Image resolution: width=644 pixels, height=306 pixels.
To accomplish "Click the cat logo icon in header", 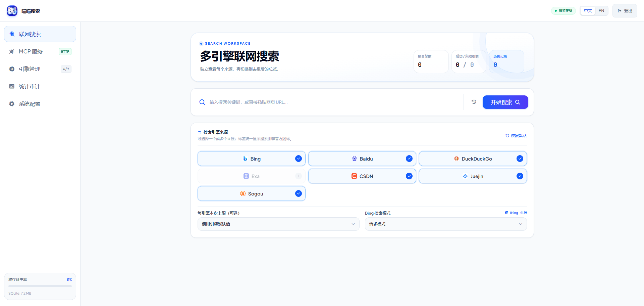I will [x=12, y=11].
